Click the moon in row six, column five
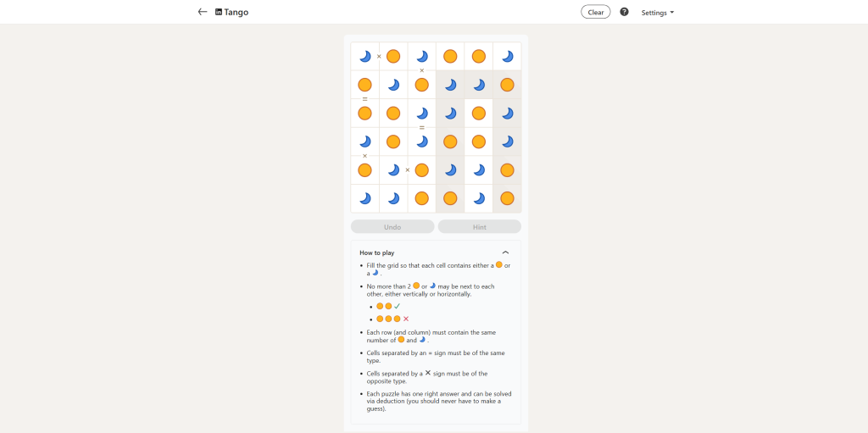The width and height of the screenshot is (868, 433). pos(479,198)
